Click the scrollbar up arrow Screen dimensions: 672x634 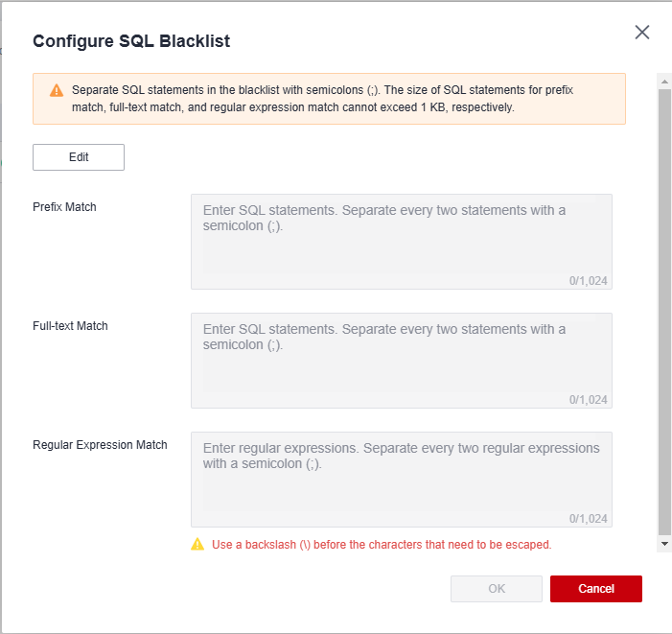(664, 82)
